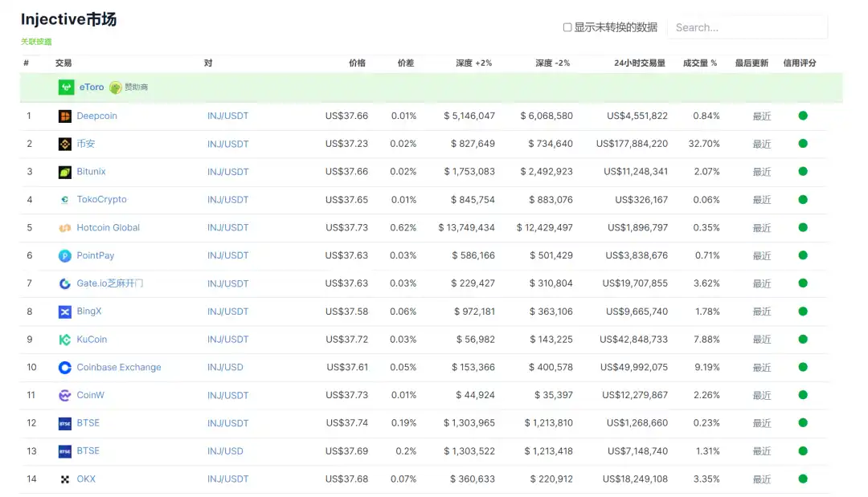
Task: Click the Search input field
Action: [747, 27]
